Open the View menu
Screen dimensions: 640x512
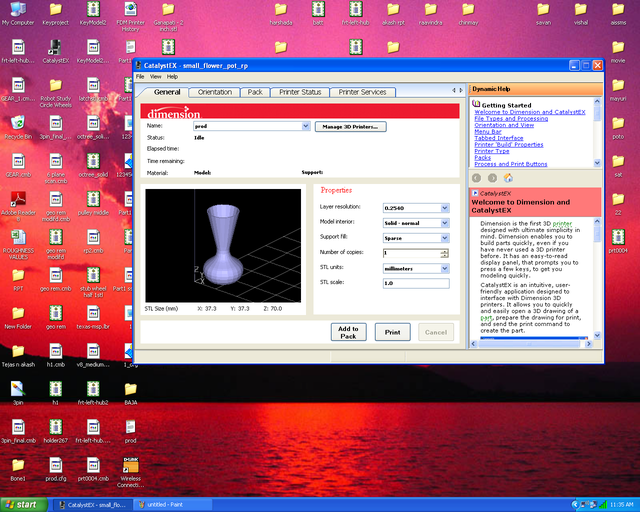pyautogui.click(x=156, y=76)
